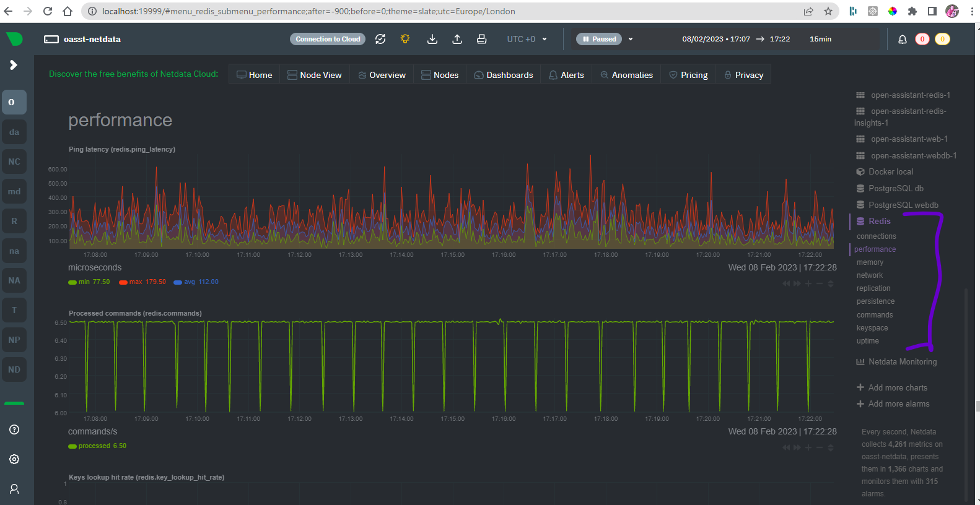
Task: Zoom out the Processed commands chart
Action: coord(820,447)
